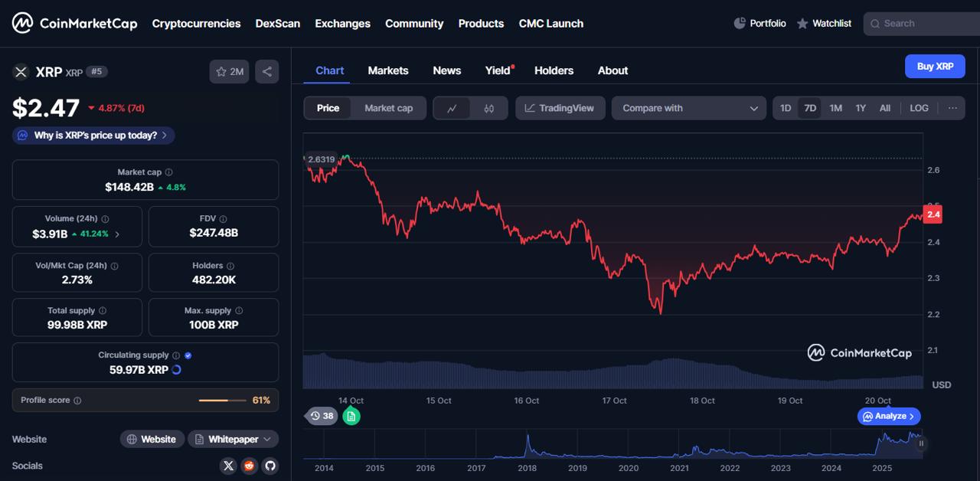The width and height of the screenshot is (980, 481).
Task: Open the GitHub social link
Action: [x=269, y=466]
